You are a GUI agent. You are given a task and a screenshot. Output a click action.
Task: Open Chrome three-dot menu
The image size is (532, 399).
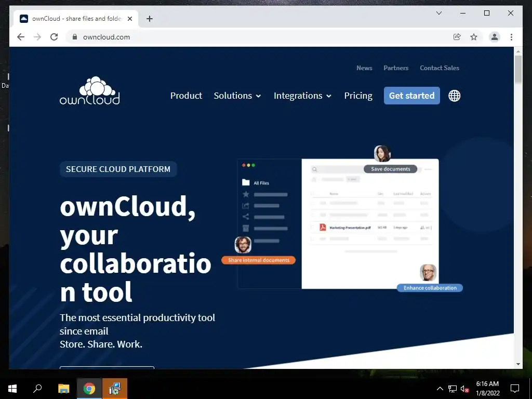(511, 37)
